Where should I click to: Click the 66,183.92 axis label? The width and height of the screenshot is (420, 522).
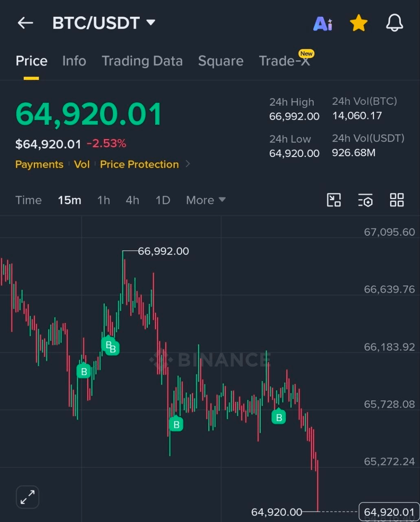389,347
